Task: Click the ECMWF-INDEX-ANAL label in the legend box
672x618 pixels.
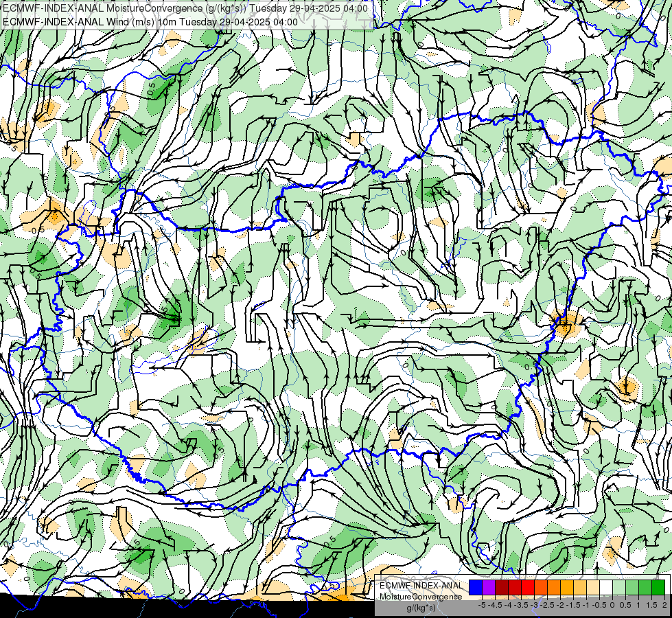Action: (x=421, y=586)
